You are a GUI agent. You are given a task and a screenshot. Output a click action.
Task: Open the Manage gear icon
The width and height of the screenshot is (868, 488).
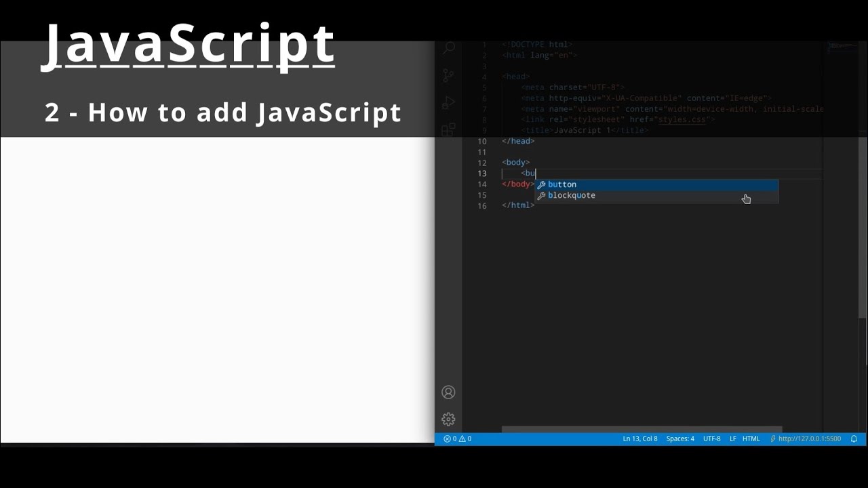tap(448, 420)
